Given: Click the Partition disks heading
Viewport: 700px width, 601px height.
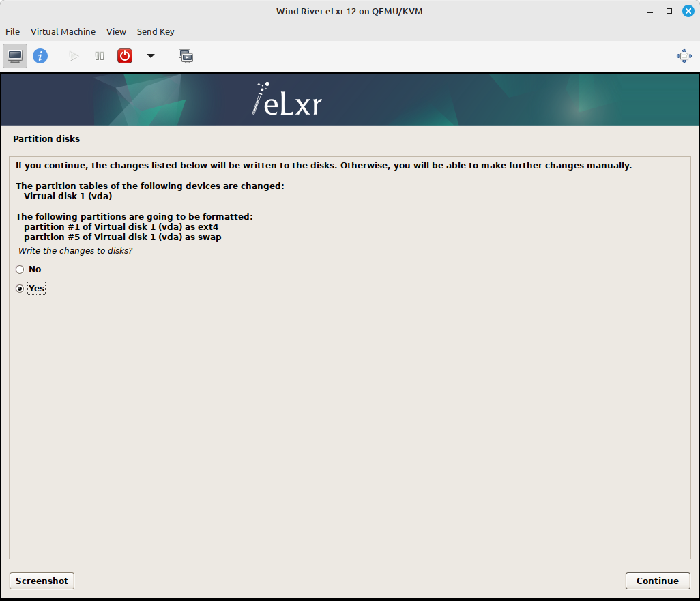Looking at the screenshot, I should tap(46, 138).
